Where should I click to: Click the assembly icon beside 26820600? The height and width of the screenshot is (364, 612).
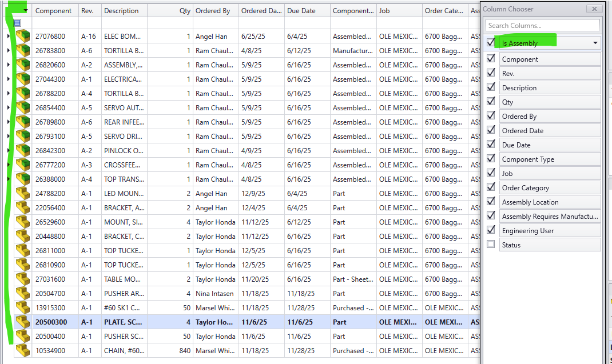click(x=23, y=65)
